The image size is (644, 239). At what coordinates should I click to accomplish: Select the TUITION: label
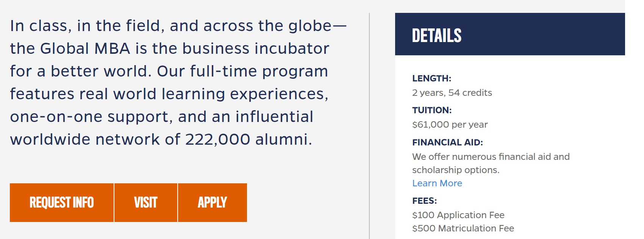(x=432, y=110)
